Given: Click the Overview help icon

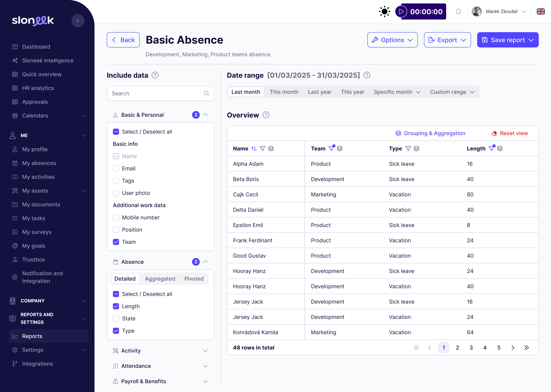Looking at the screenshot, I should point(266,115).
